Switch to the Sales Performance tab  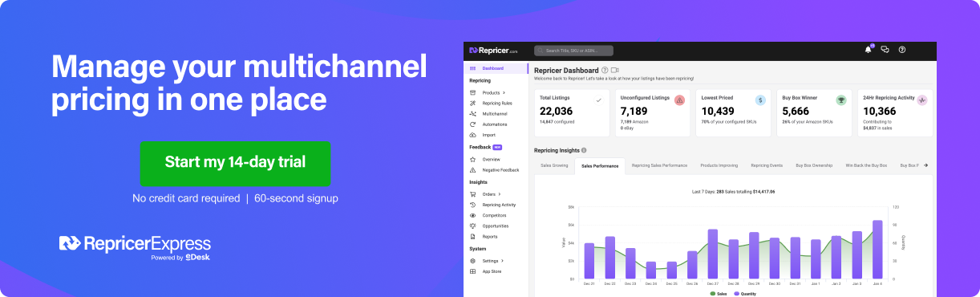(x=600, y=165)
